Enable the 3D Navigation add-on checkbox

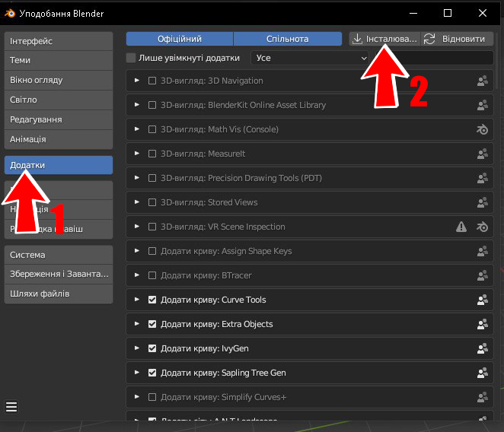152,81
